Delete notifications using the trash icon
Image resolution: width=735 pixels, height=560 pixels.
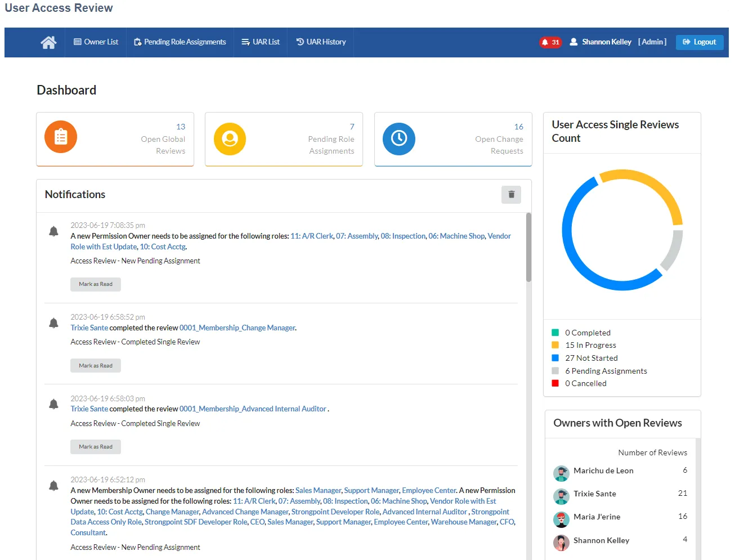click(x=511, y=195)
